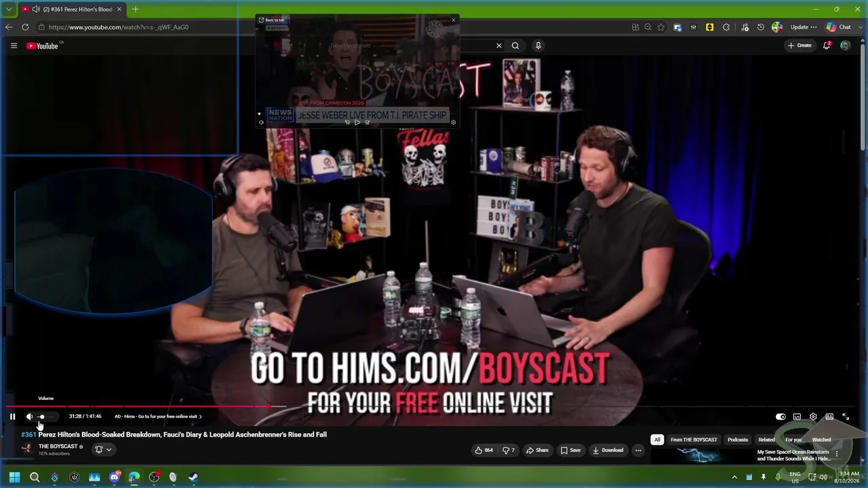Open the Ocean Rainstorm video thumbnail
This screenshot has width=868, height=488.
tap(701, 456)
